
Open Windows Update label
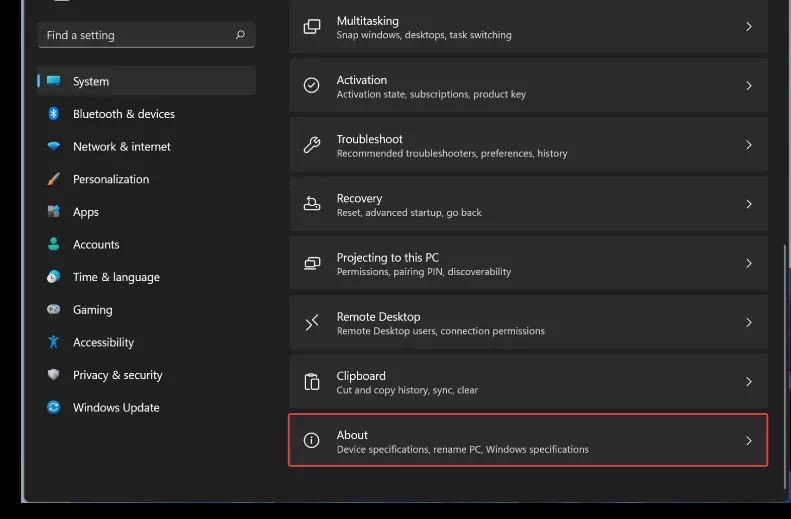tap(116, 408)
